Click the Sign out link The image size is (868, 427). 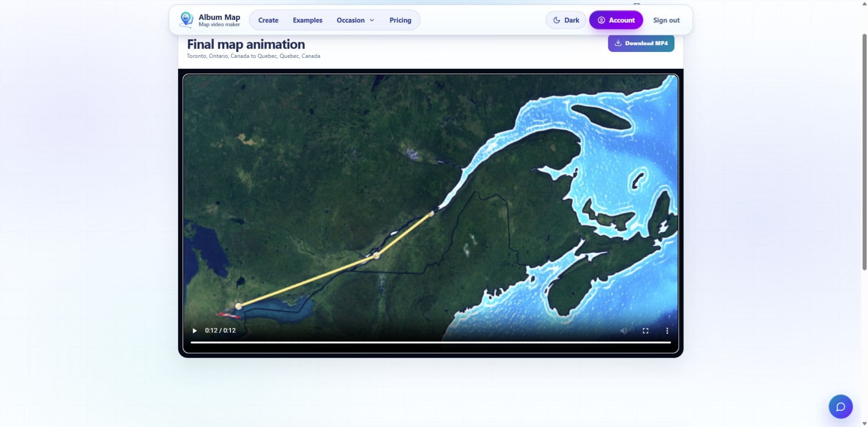[666, 20]
